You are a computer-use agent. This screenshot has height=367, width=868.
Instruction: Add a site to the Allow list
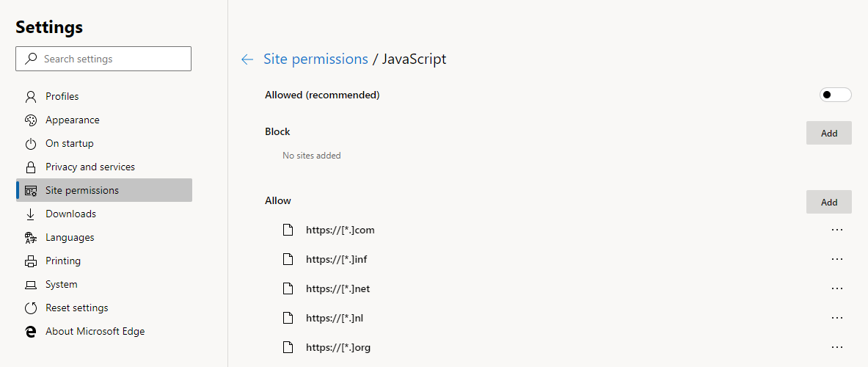pos(829,202)
